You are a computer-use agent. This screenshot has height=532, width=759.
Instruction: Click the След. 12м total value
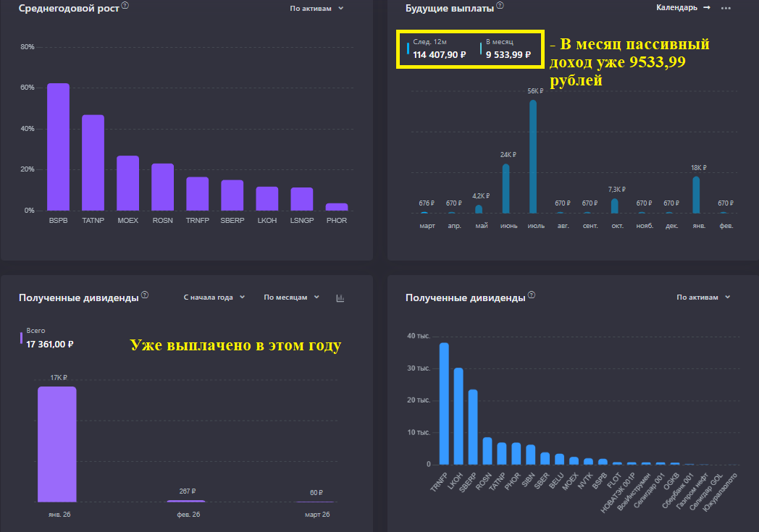[x=439, y=55]
